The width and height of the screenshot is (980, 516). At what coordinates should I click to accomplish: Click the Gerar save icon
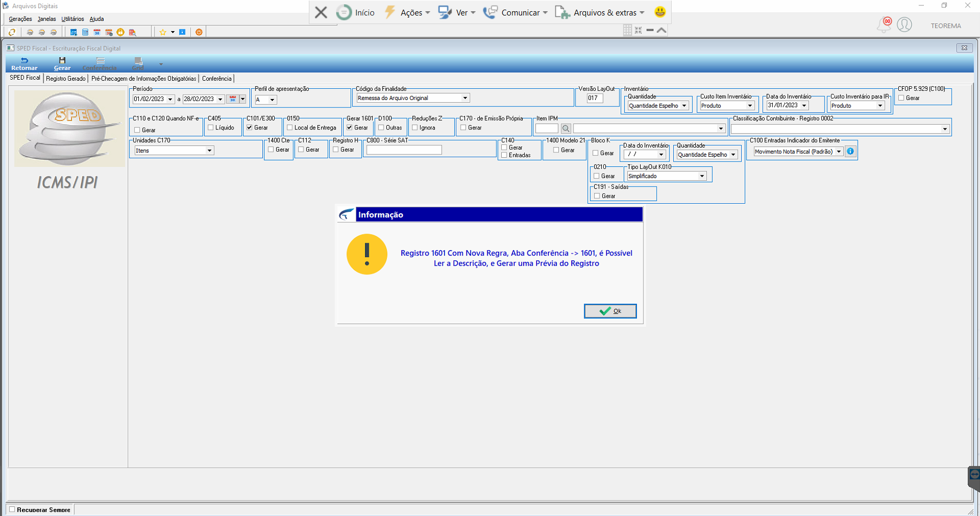(x=62, y=64)
